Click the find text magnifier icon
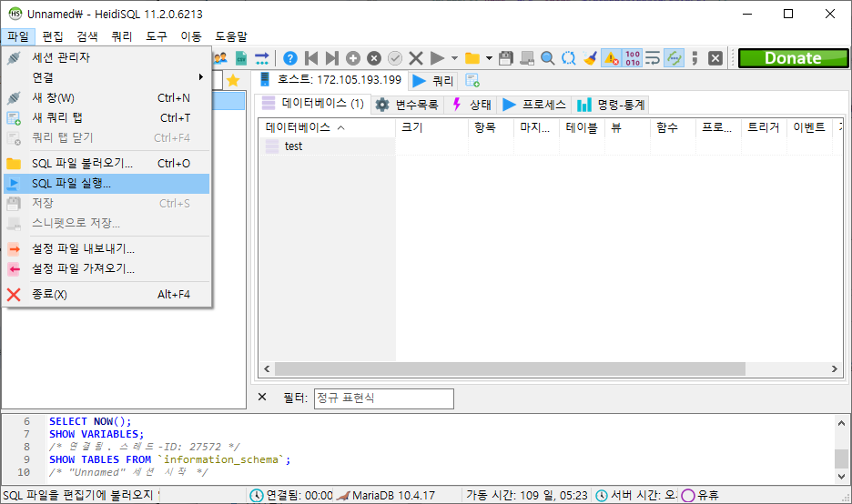 pos(548,58)
